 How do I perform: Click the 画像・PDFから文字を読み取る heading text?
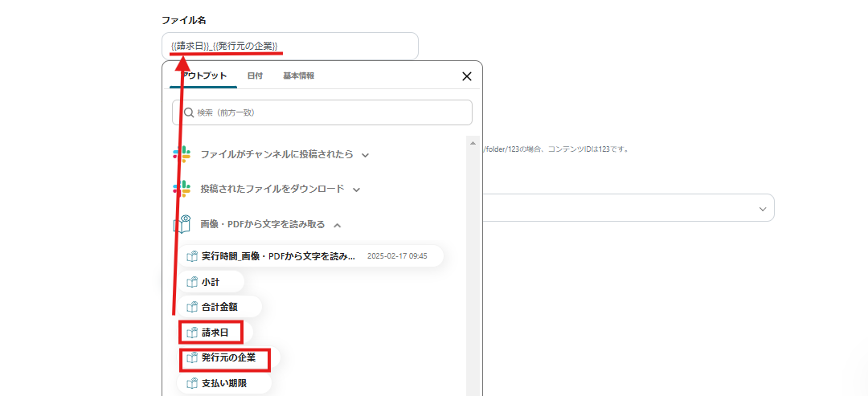(x=262, y=224)
